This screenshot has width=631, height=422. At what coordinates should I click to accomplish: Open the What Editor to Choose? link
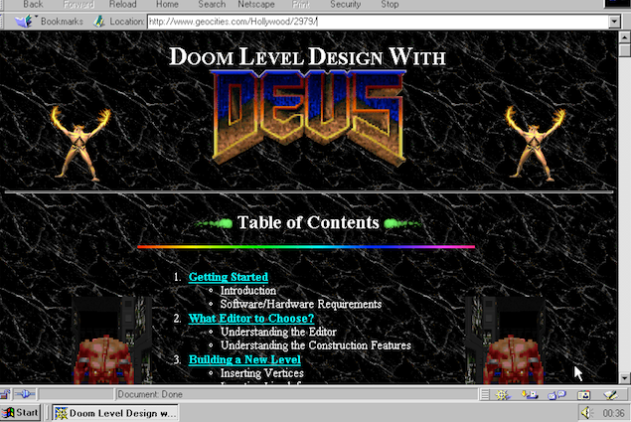[251, 318]
